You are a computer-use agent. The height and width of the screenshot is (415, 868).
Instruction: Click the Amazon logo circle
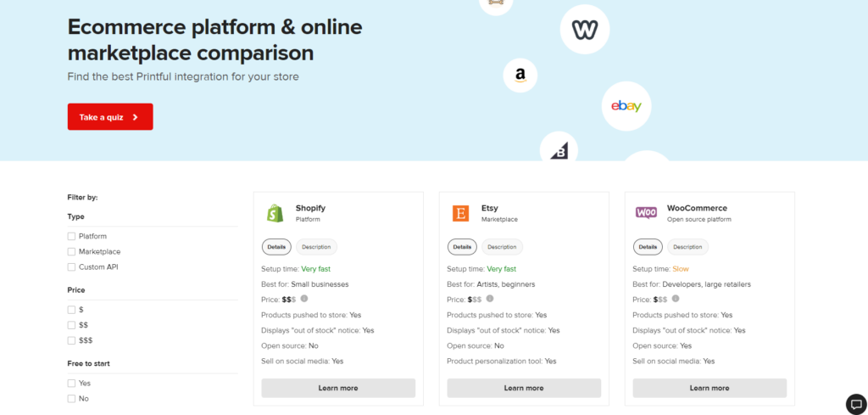520,76
